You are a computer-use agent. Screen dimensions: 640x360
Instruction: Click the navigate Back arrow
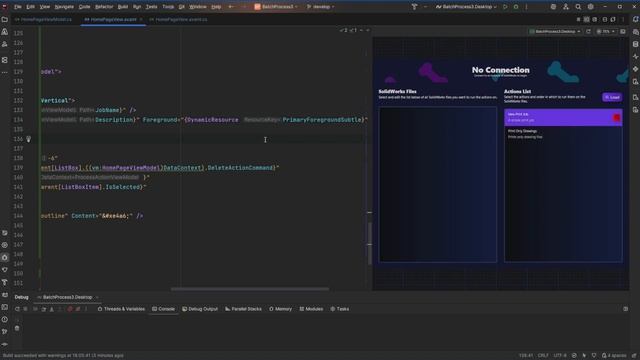click(x=231, y=7)
